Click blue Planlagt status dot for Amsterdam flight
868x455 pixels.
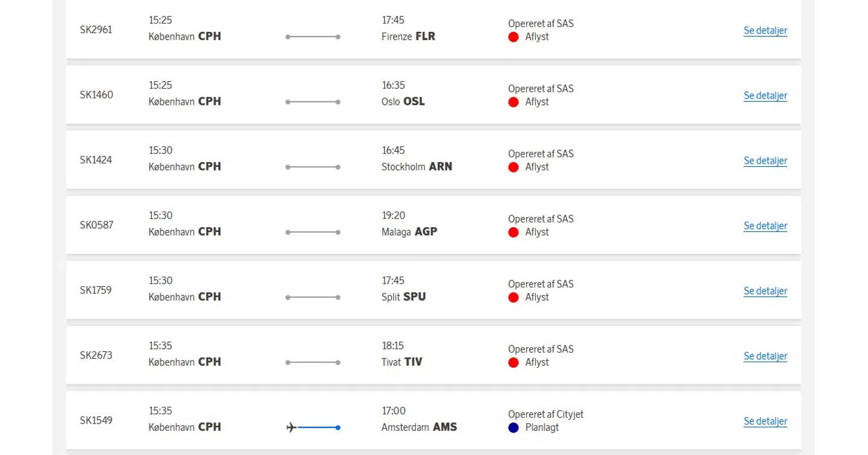click(514, 427)
